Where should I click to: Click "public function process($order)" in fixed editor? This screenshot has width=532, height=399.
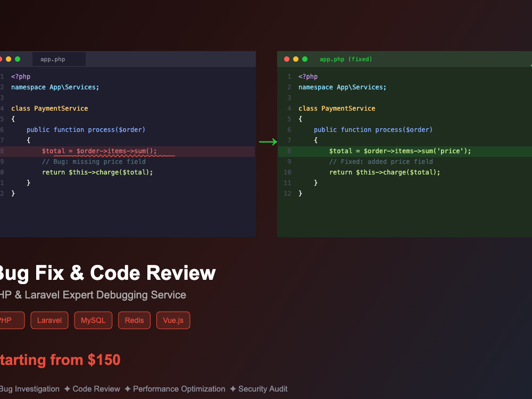point(373,130)
